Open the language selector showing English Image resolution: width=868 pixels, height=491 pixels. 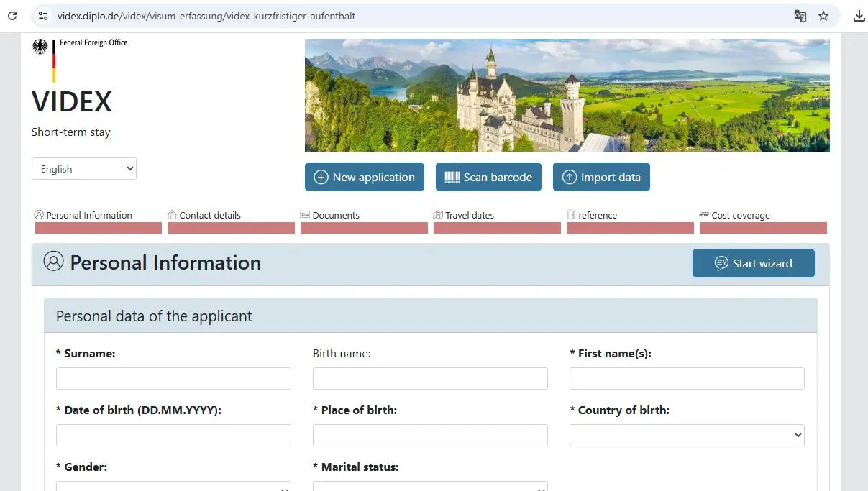point(83,168)
